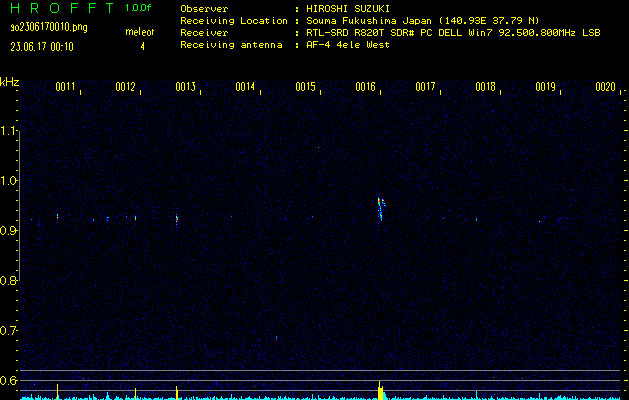Click the 0018 time marker
The height and width of the screenshot is (400, 629).
[486, 87]
